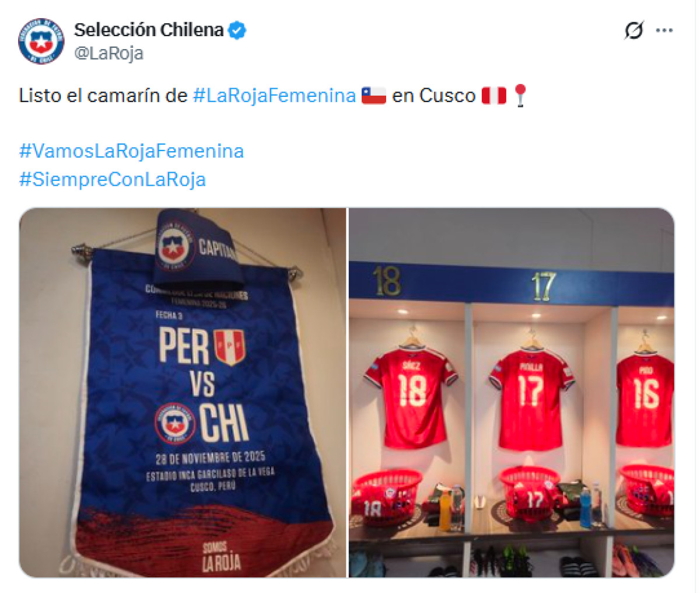Click the Chile flag emoji
The image size is (700, 593).
pyautogui.click(x=374, y=95)
